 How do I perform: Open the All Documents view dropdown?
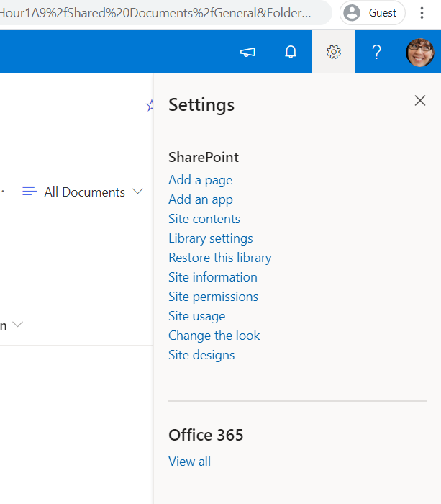(x=93, y=192)
